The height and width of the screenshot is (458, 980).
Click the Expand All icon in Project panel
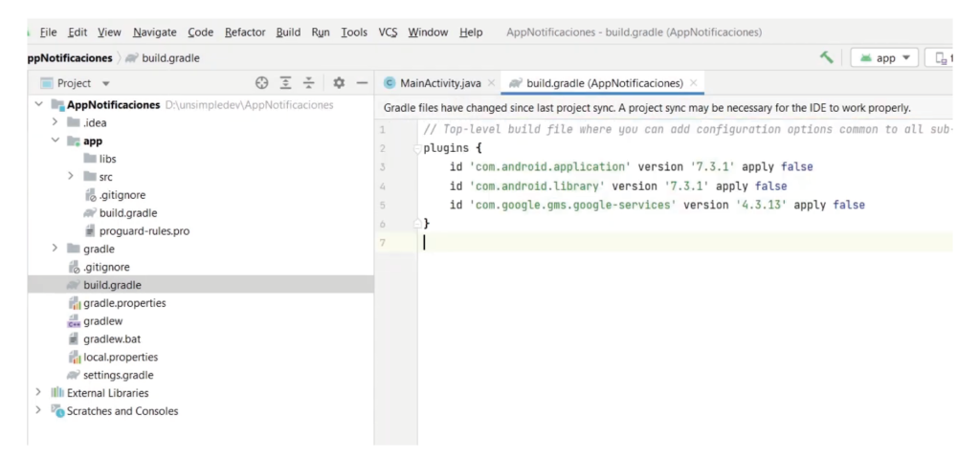285,83
